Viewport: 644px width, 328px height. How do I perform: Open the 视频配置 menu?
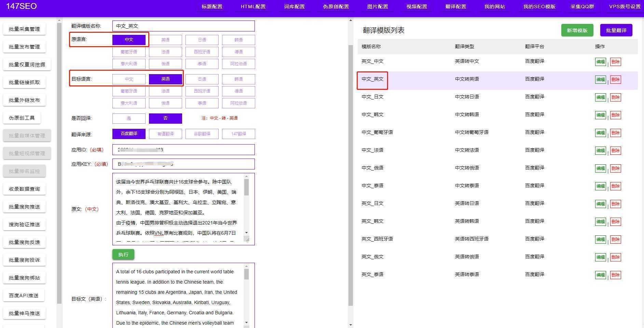[x=417, y=6]
